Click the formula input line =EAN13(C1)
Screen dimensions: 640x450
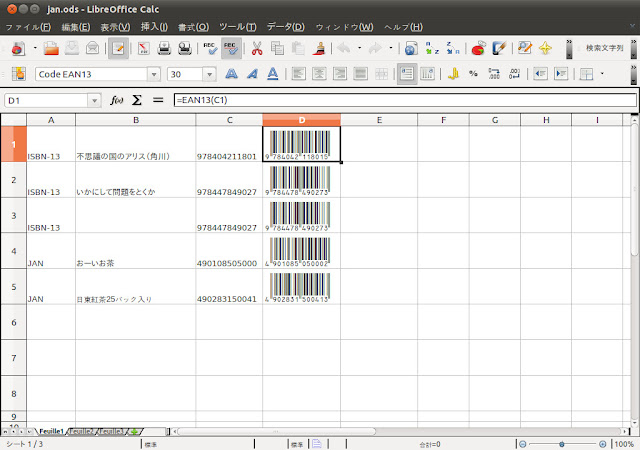click(405, 100)
